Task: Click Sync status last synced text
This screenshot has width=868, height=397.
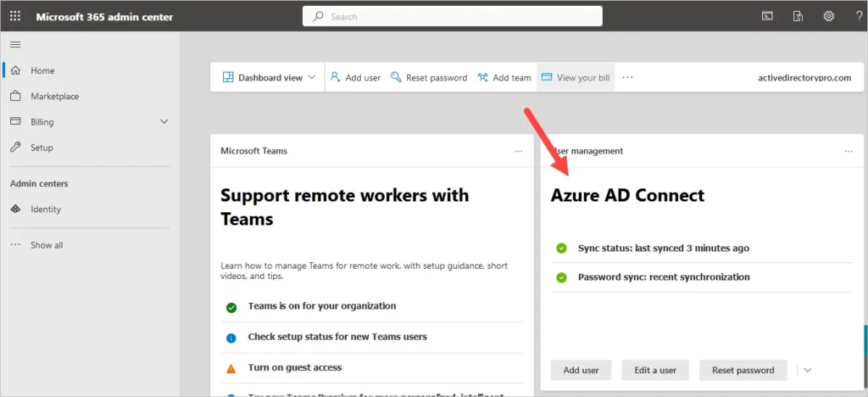Action: point(663,248)
